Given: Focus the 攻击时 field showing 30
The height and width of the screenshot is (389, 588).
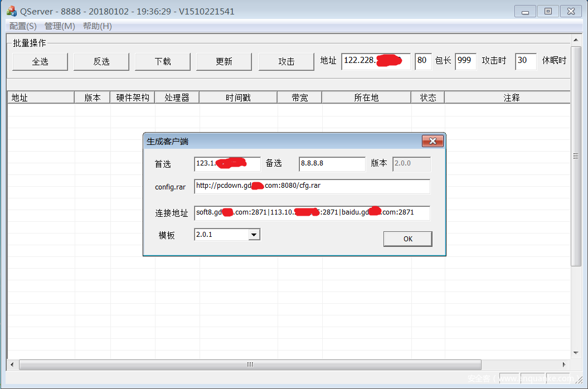Looking at the screenshot, I should pos(526,61).
